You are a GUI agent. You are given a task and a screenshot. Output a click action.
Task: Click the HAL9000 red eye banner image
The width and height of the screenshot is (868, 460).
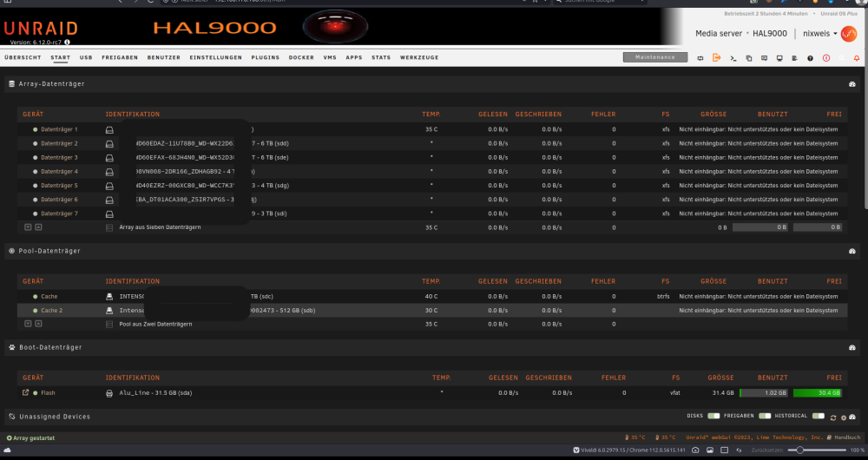click(x=335, y=26)
